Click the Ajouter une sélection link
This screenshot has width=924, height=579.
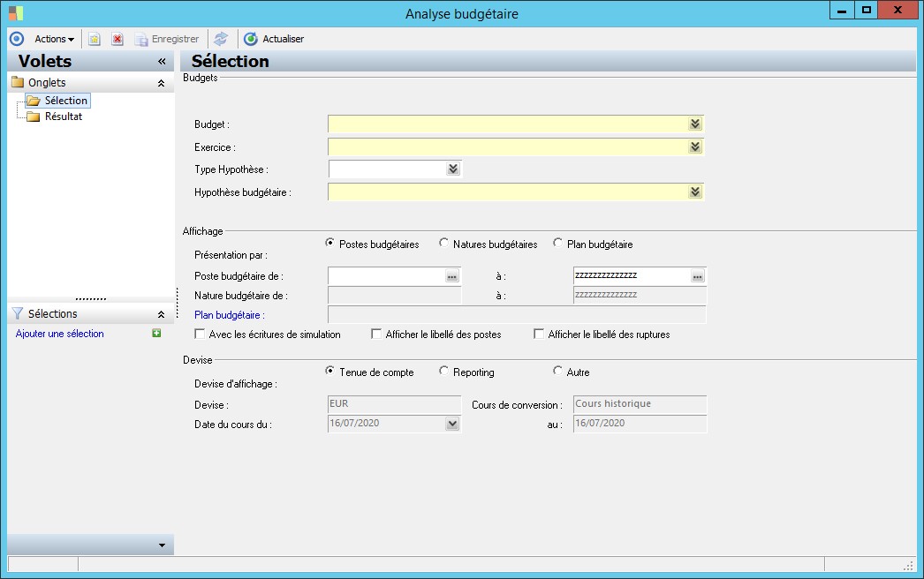pos(59,334)
